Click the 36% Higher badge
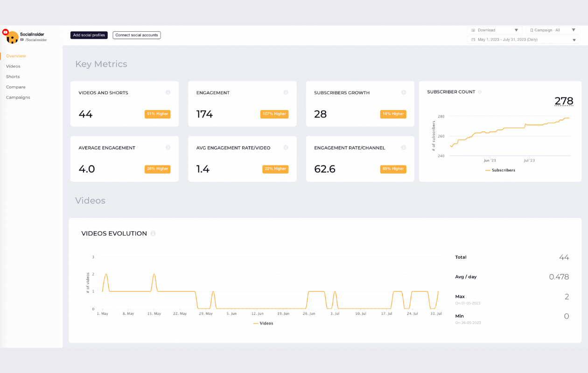The width and height of the screenshot is (588, 373). click(158, 169)
